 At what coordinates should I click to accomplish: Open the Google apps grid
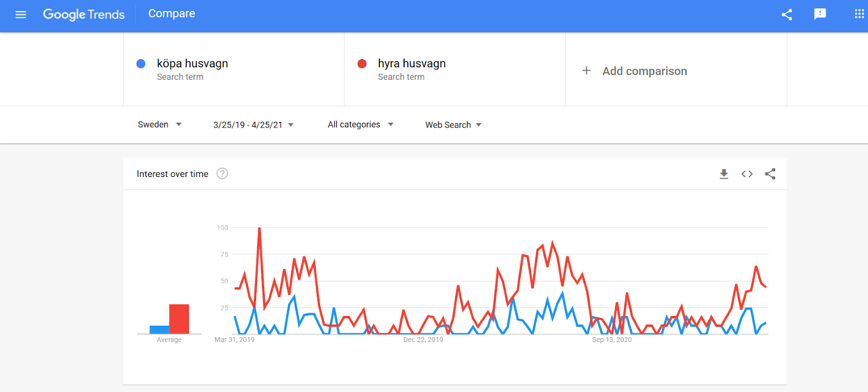[x=859, y=14]
